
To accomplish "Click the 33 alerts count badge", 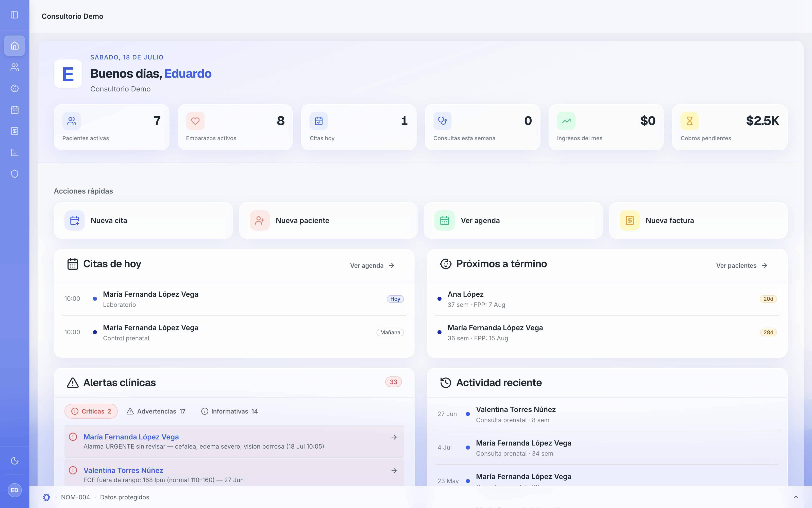I will 393,382.
